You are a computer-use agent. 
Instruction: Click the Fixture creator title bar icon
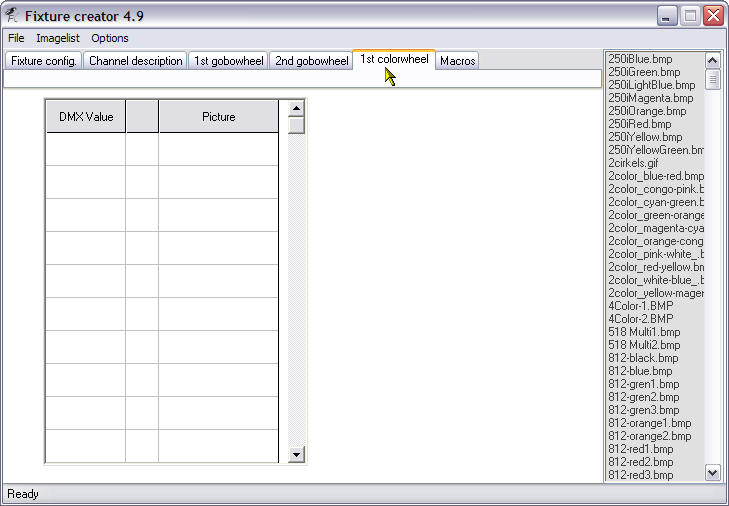point(11,15)
